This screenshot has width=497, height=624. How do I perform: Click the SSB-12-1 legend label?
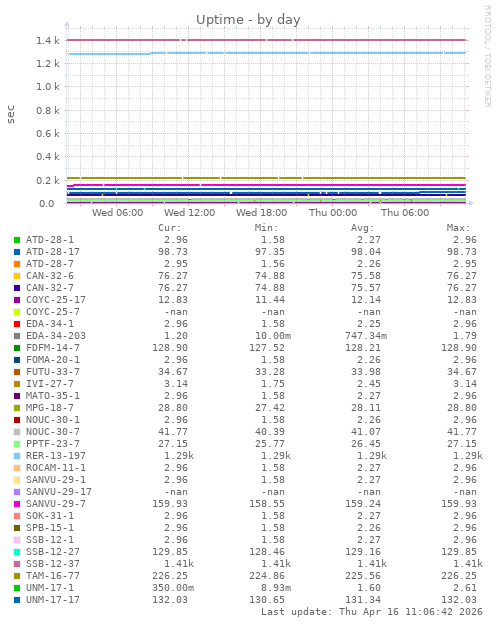(50, 540)
